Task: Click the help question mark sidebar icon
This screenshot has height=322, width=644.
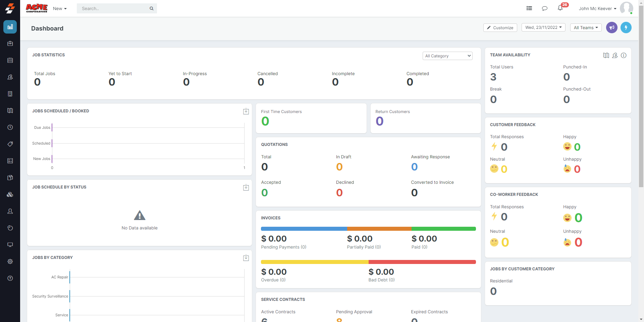Action: 10,278
